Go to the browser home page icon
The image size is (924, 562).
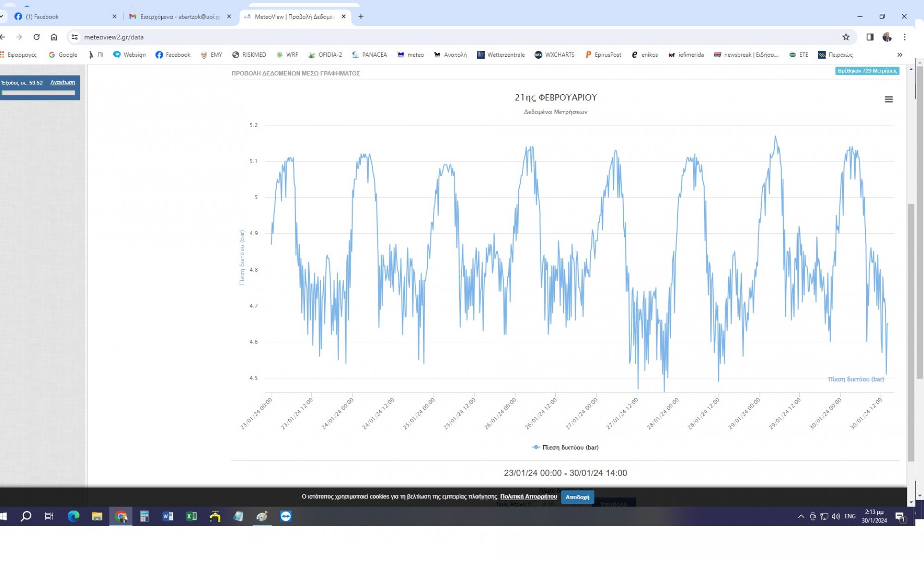pyautogui.click(x=54, y=37)
